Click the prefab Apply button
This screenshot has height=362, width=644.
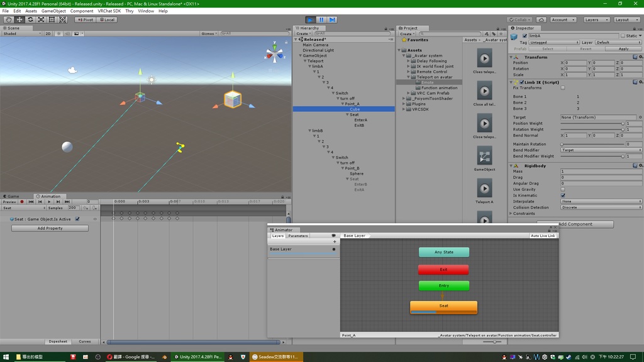pos(623,49)
